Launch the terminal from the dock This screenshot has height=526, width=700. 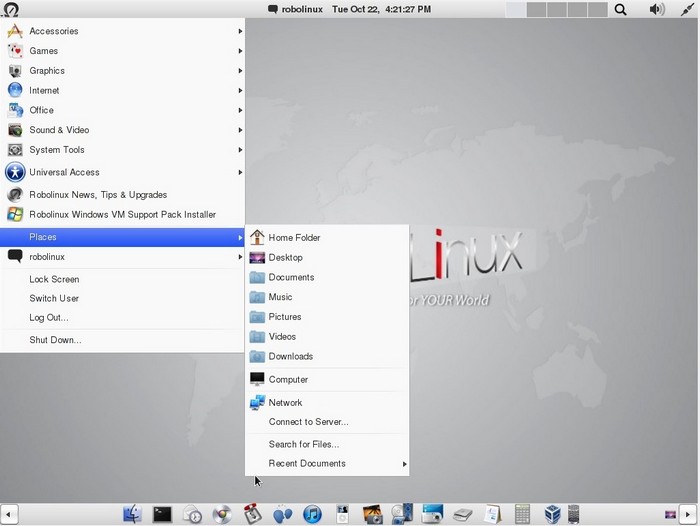(162, 514)
